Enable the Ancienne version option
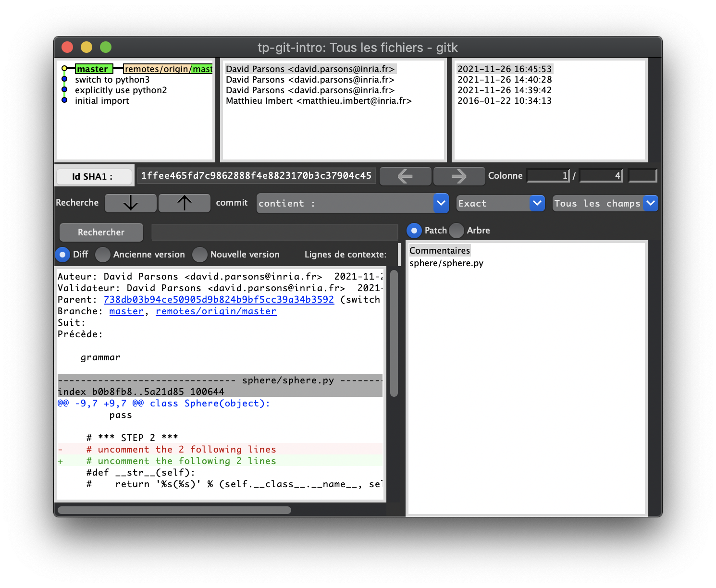The width and height of the screenshot is (716, 588). [x=103, y=255]
